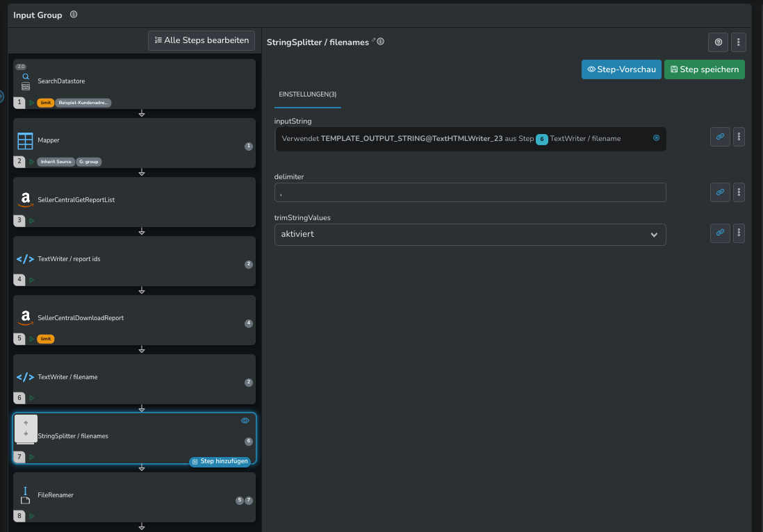Click the dependency badge 6 on StringSplitter step
The height and width of the screenshot is (532, 763).
coord(249,441)
